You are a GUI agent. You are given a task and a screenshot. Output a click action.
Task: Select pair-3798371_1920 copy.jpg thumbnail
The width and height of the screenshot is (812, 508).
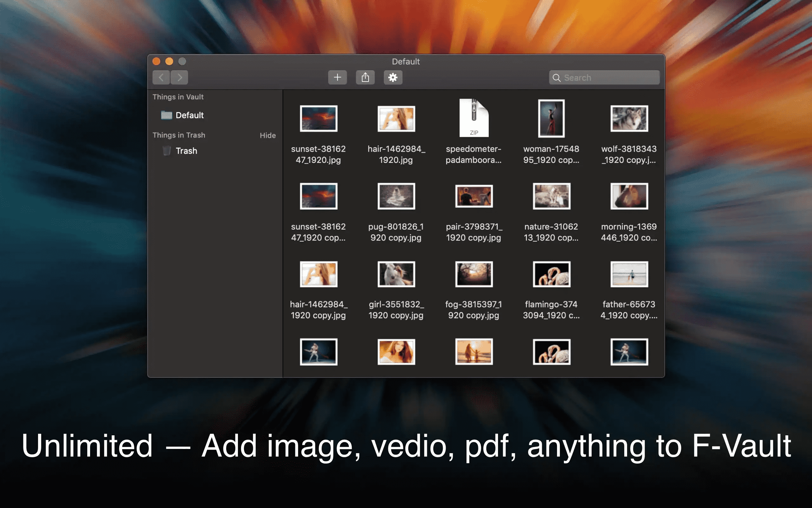[474, 196]
